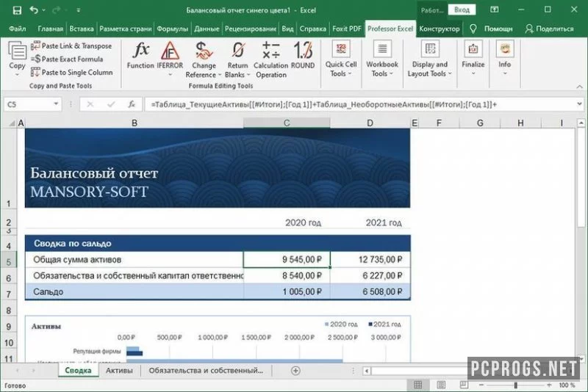Open the IFERROR dropdown arrow
The width and height of the screenshot is (588, 392).
pyautogui.click(x=170, y=75)
